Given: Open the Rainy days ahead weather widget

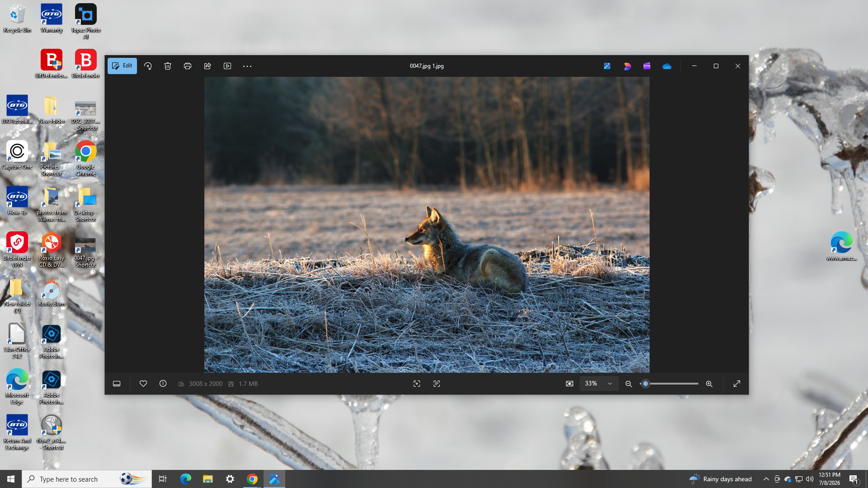Looking at the screenshot, I should (721, 479).
